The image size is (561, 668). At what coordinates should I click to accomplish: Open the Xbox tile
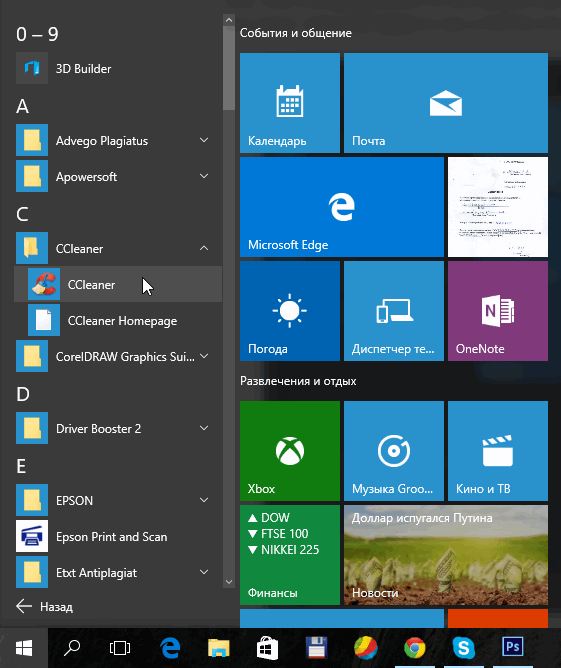coord(290,451)
